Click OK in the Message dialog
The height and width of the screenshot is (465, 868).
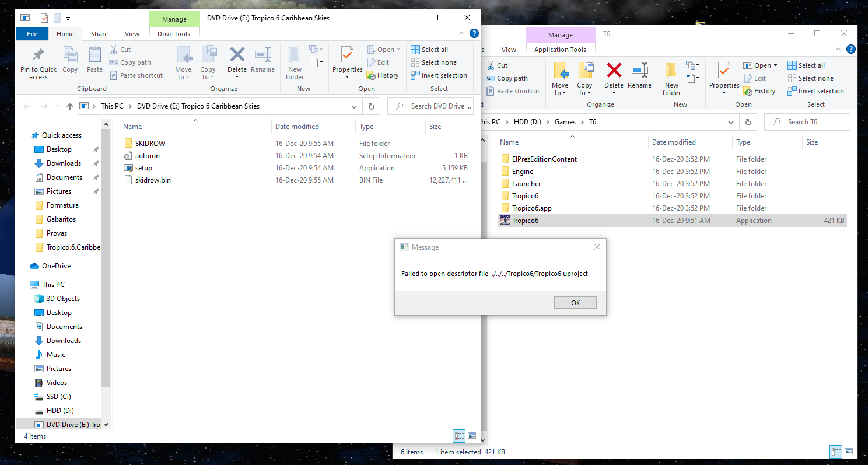click(575, 303)
